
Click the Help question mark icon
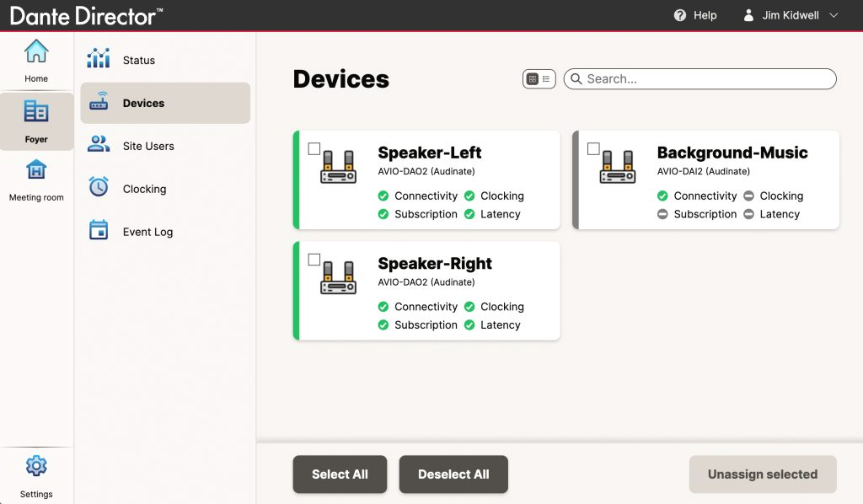680,14
